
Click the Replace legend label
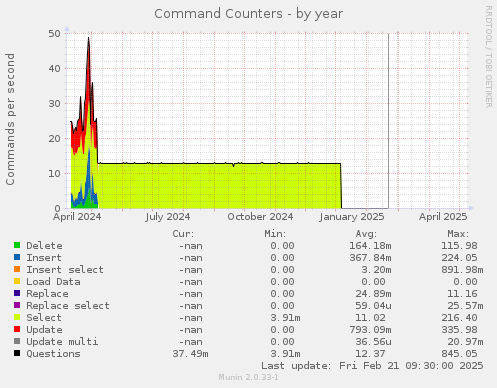coord(47,294)
